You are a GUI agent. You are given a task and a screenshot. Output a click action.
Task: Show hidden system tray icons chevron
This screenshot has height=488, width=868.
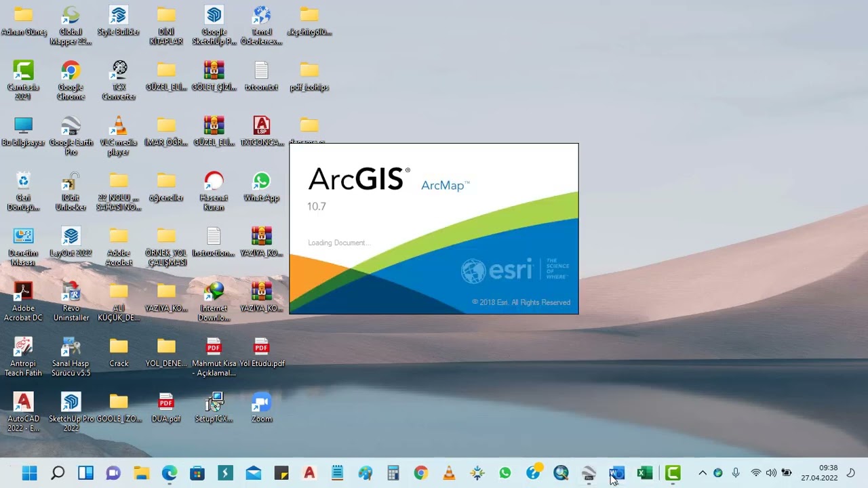(703, 473)
